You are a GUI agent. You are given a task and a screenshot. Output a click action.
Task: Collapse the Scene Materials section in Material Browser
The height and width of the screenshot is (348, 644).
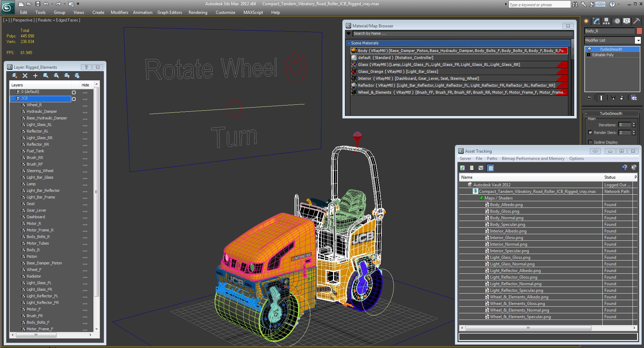349,43
